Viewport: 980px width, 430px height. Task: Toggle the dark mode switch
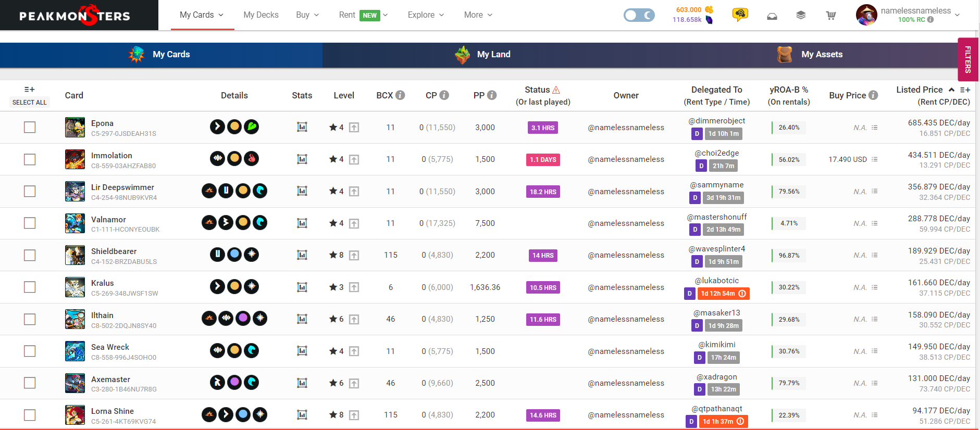coord(639,15)
